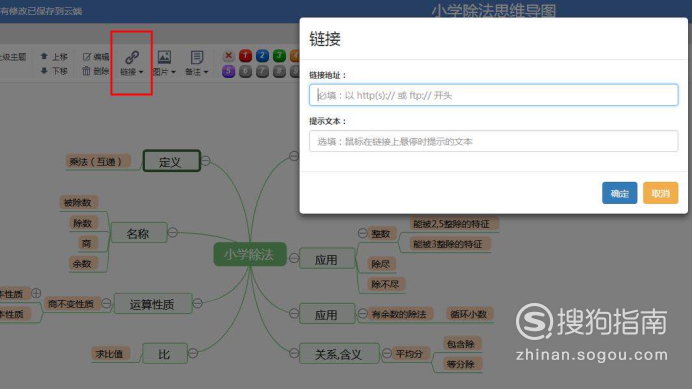Open the 备注 dropdown arrow
This screenshot has height=389, width=692.
click(x=206, y=72)
